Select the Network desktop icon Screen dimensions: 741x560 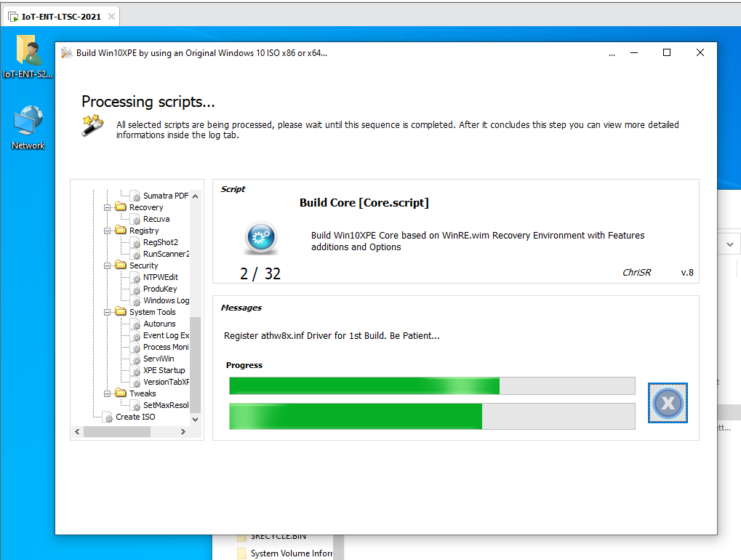coord(28,121)
